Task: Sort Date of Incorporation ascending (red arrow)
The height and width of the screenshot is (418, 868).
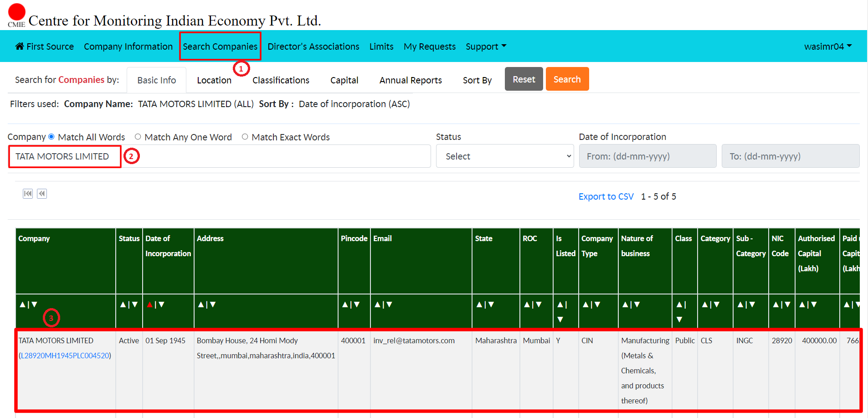Action: (149, 304)
